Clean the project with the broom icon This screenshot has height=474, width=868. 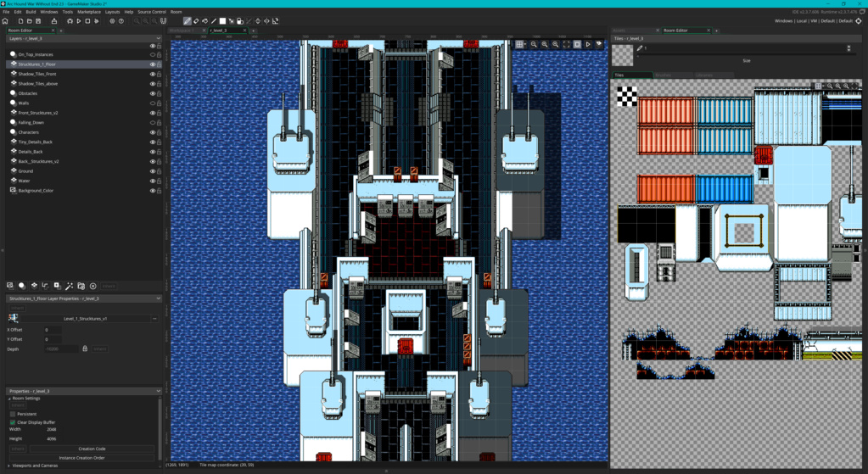tap(97, 21)
